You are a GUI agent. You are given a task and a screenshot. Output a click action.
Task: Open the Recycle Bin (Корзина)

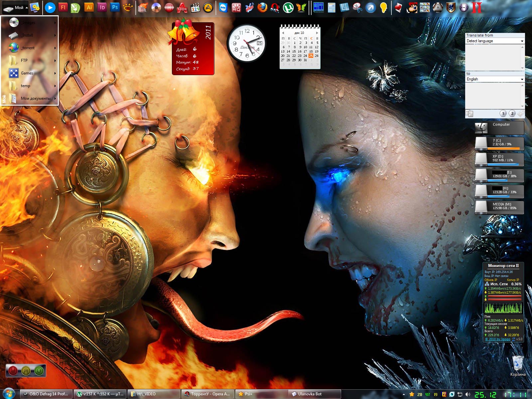pos(518,366)
